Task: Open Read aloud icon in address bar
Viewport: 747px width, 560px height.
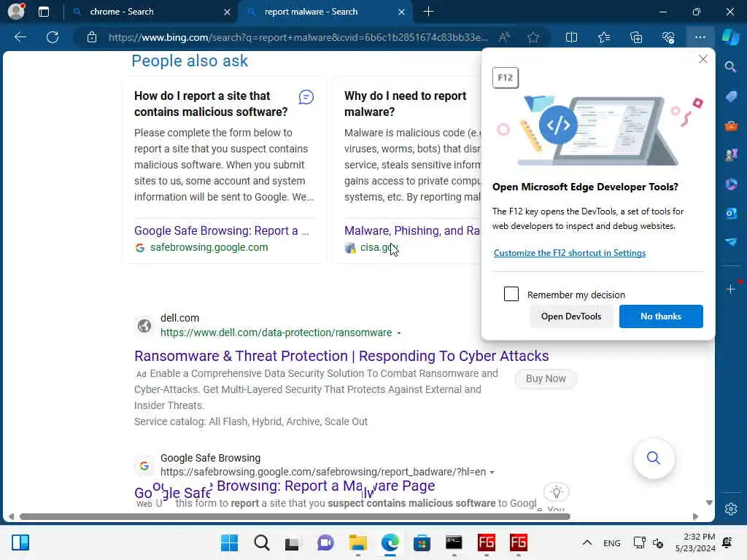Action: pyautogui.click(x=504, y=37)
